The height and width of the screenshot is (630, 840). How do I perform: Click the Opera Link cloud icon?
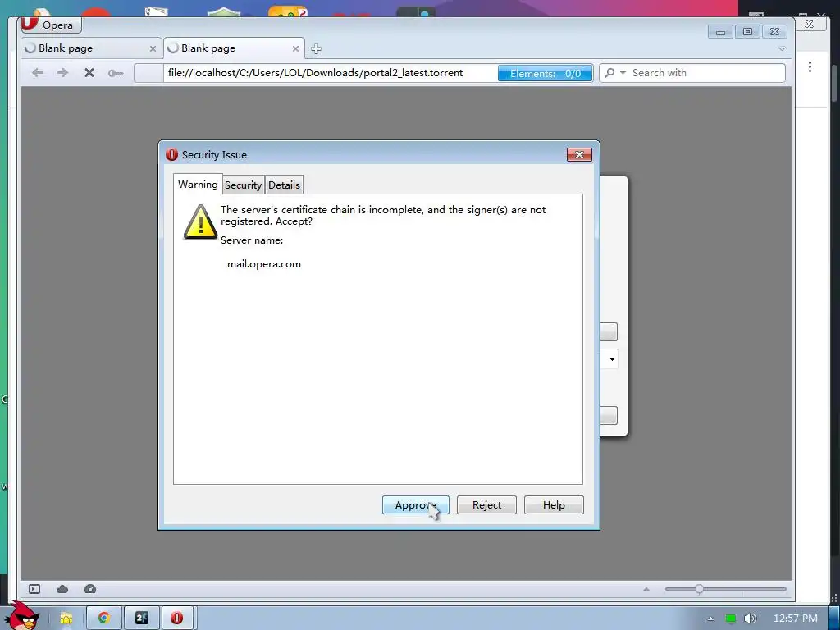[62, 589]
